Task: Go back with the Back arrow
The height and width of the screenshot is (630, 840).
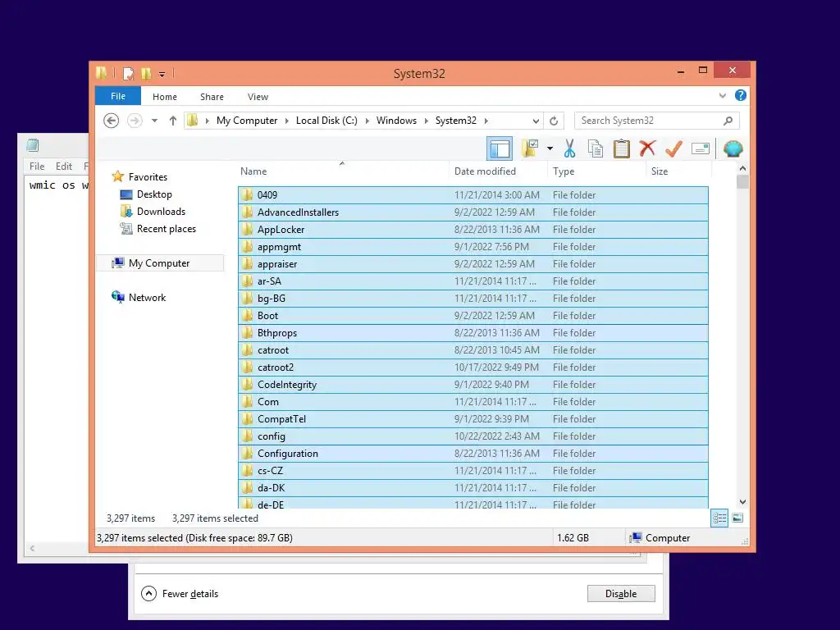Action: coord(111,121)
